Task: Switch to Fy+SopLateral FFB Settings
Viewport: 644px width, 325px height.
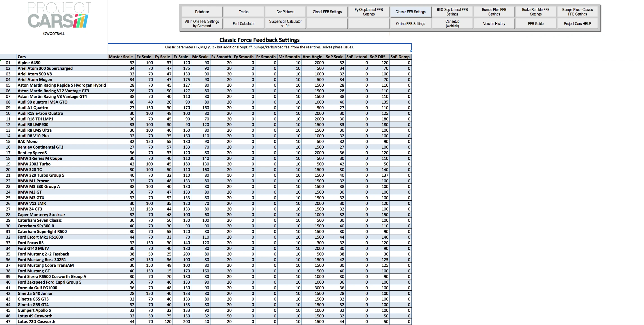Action: [369, 12]
